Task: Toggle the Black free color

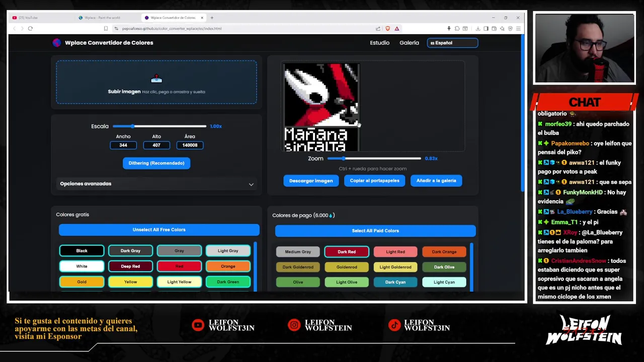Action: tap(82, 251)
